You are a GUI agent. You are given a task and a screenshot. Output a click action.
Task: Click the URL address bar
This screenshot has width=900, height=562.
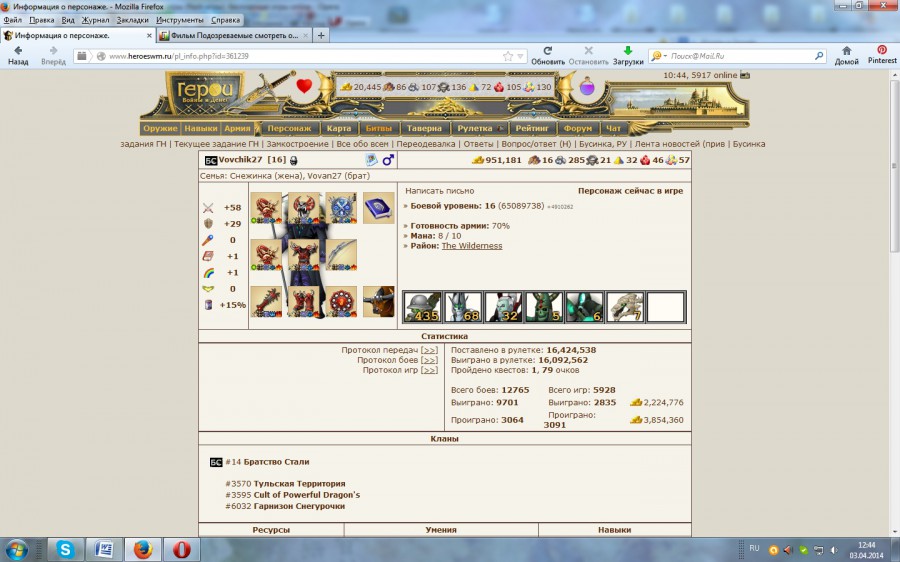coord(298,56)
